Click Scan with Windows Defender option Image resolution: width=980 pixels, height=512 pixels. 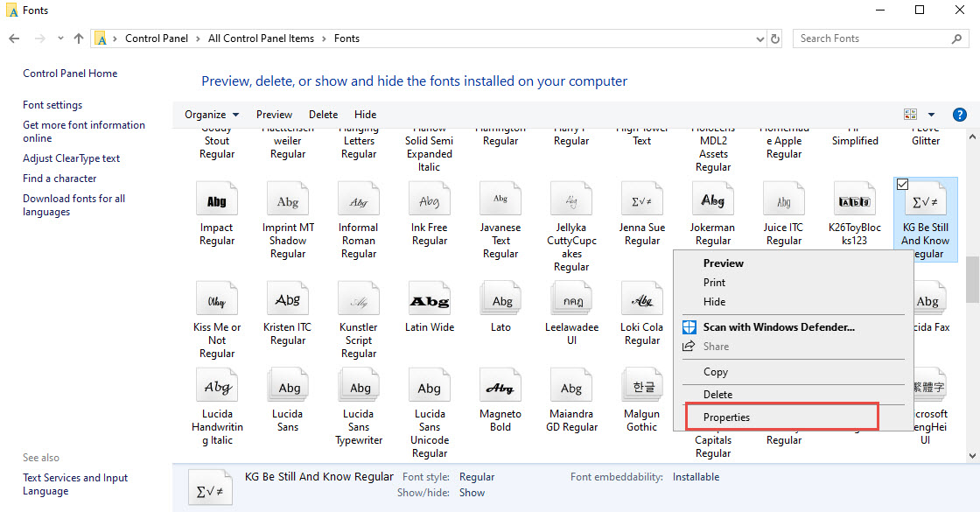778,327
